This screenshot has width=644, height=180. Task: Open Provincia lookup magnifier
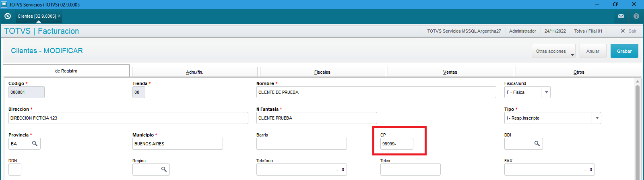click(35, 144)
